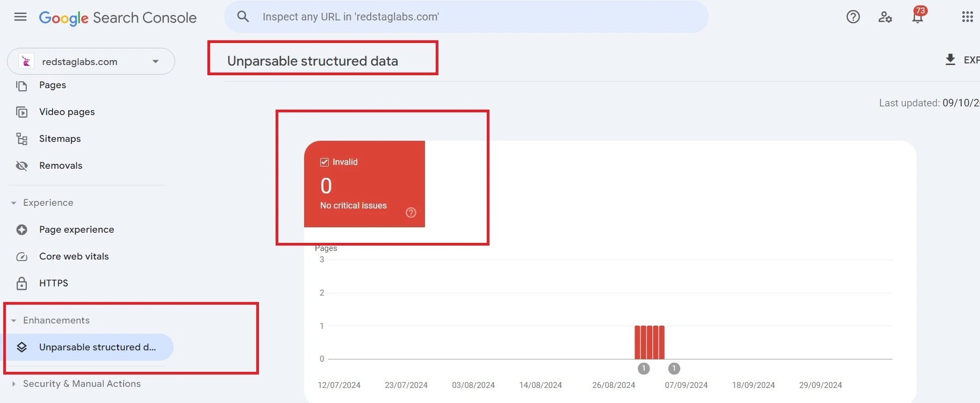Click the URL inspection search field
Screen dimensions: 980x403
[473, 17]
